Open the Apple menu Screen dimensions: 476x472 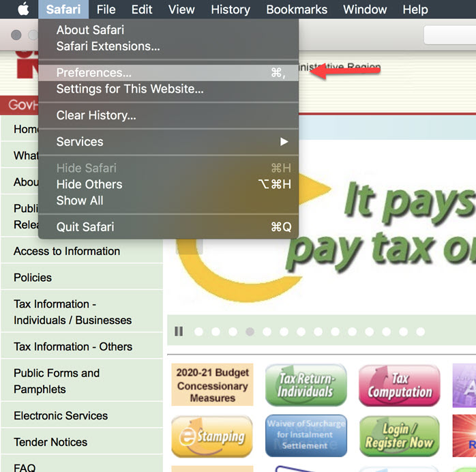click(23, 10)
